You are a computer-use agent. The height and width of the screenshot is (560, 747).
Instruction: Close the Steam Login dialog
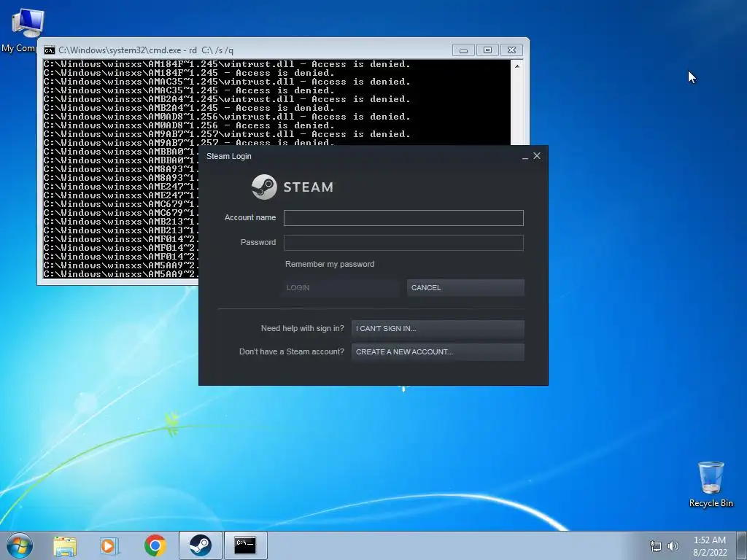tap(537, 156)
